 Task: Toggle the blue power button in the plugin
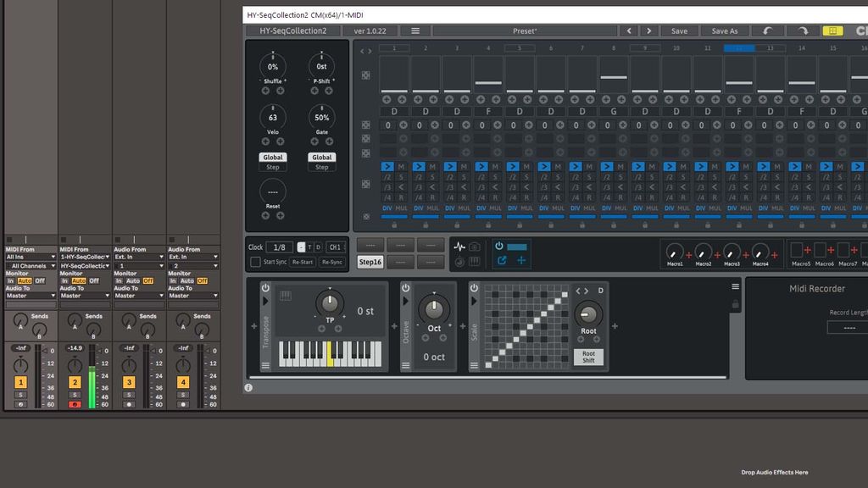point(499,247)
